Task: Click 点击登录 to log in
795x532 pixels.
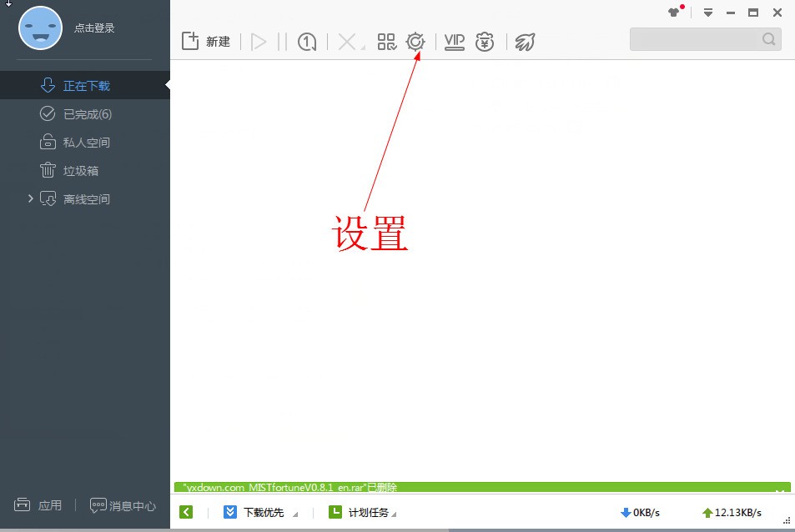Action: 94,28
